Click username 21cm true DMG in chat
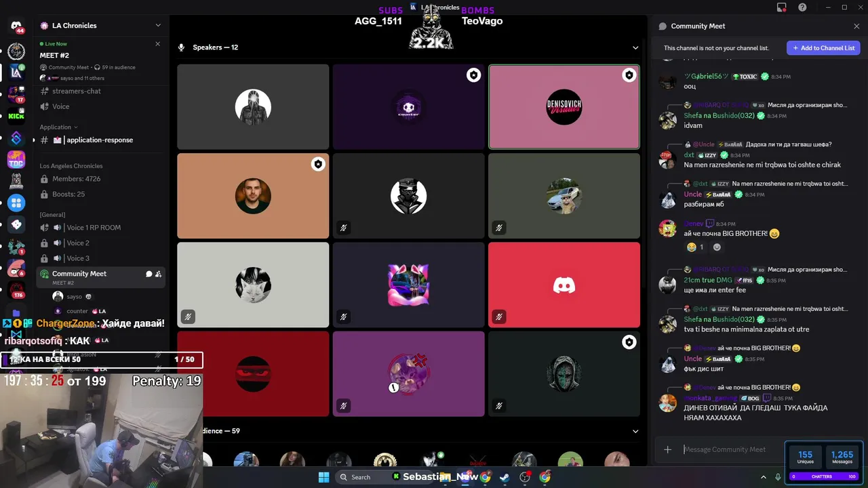 [x=708, y=280]
